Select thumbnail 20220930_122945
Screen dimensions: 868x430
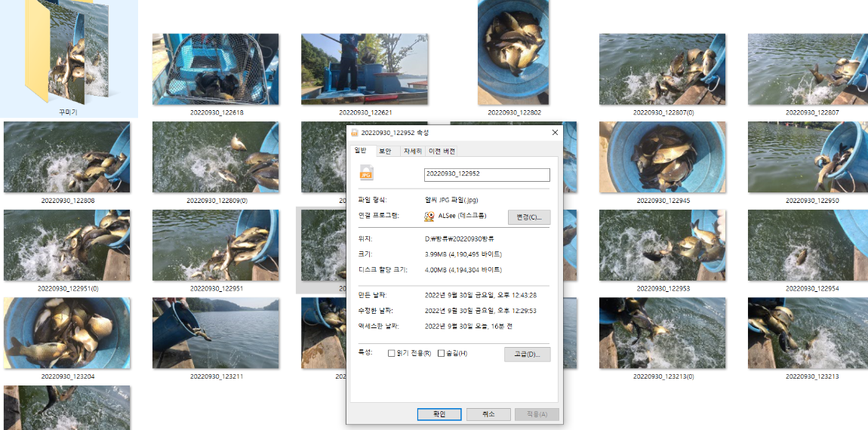point(662,157)
